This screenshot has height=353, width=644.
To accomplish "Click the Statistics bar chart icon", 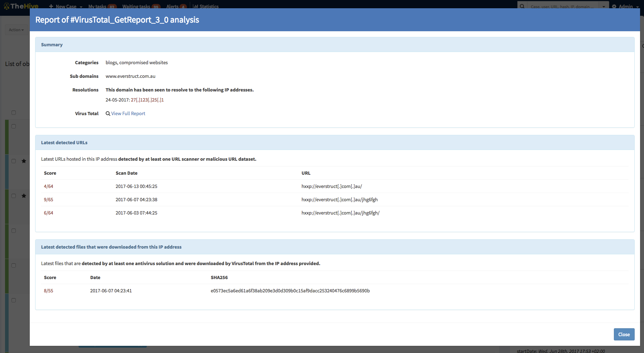I will coord(195,6).
